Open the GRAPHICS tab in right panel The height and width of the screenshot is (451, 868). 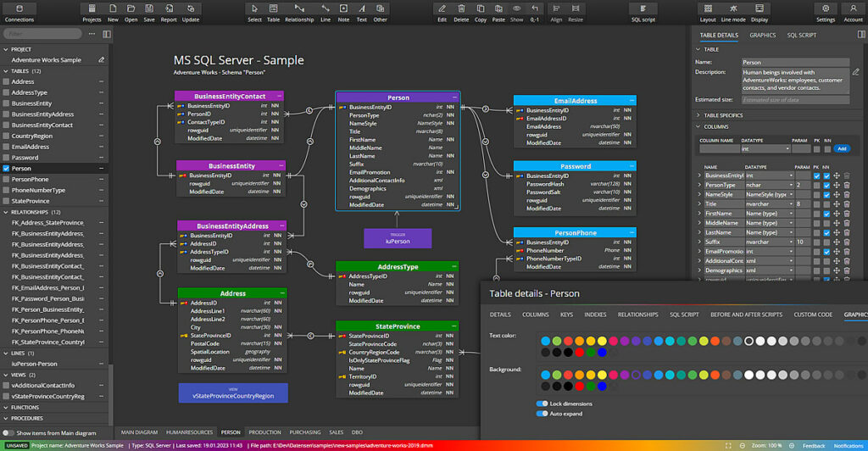(x=762, y=35)
